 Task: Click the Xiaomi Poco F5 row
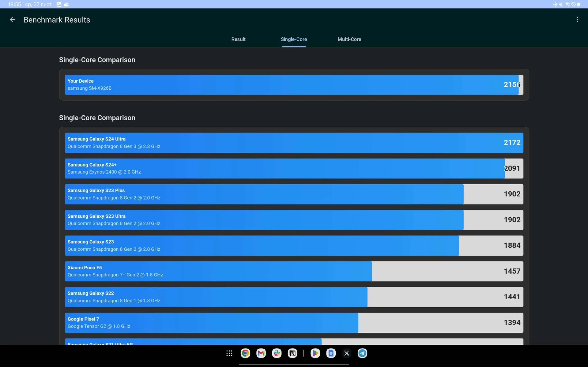294,271
